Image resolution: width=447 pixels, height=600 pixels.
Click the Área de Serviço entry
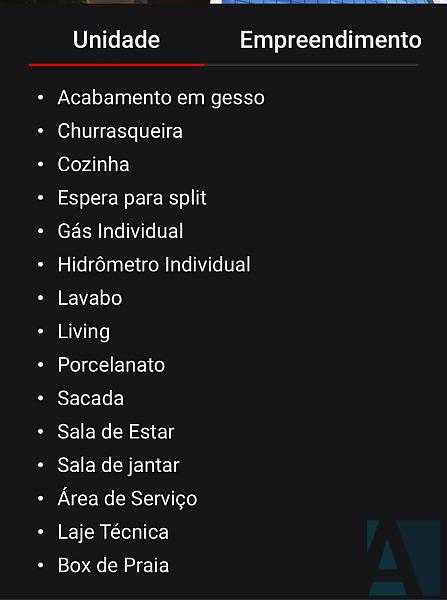127,499
